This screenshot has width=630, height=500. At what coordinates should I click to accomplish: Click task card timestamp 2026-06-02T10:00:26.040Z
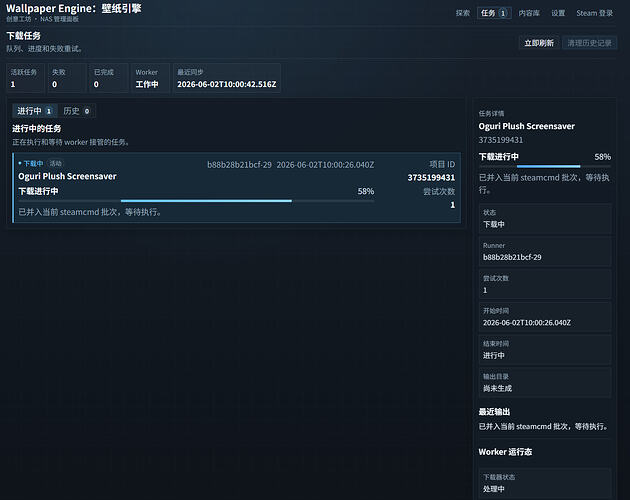[325, 165]
